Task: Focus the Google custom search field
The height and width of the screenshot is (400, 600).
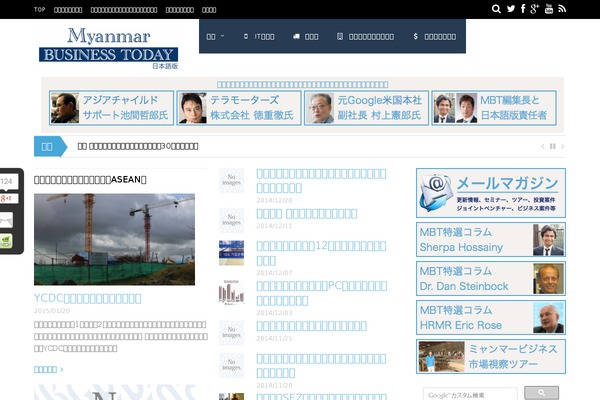Action: point(470,395)
